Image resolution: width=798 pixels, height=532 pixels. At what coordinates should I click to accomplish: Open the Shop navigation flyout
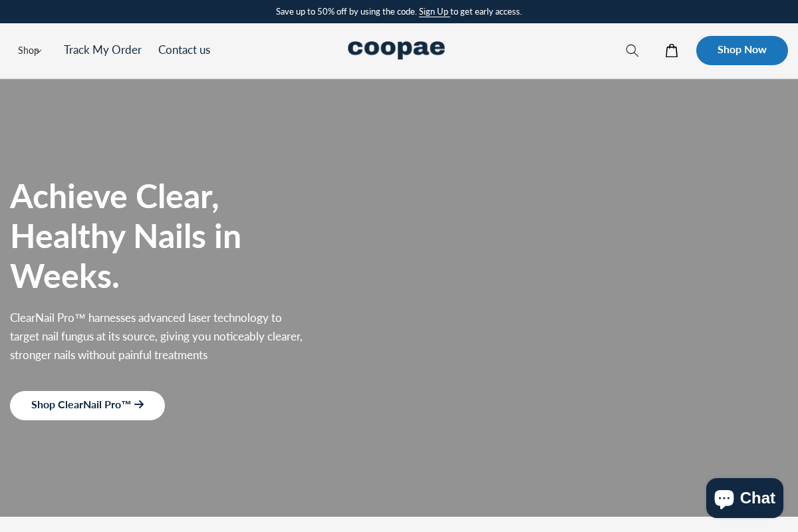pos(29,51)
